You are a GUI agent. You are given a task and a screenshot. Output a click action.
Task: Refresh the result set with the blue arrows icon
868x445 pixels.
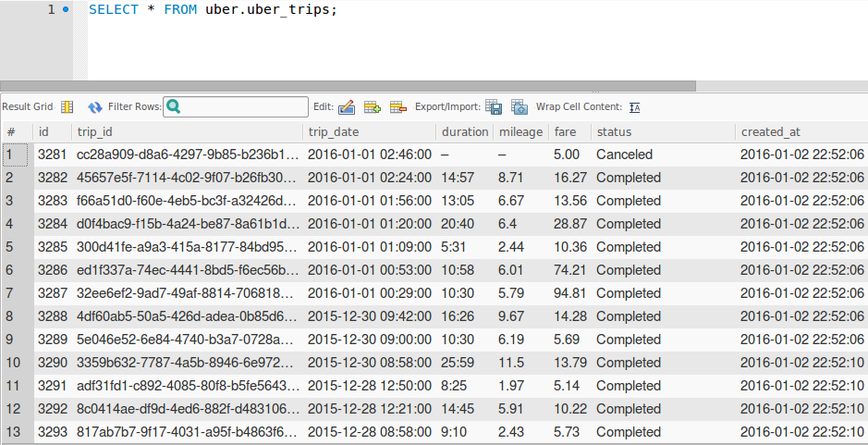coord(95,107)
